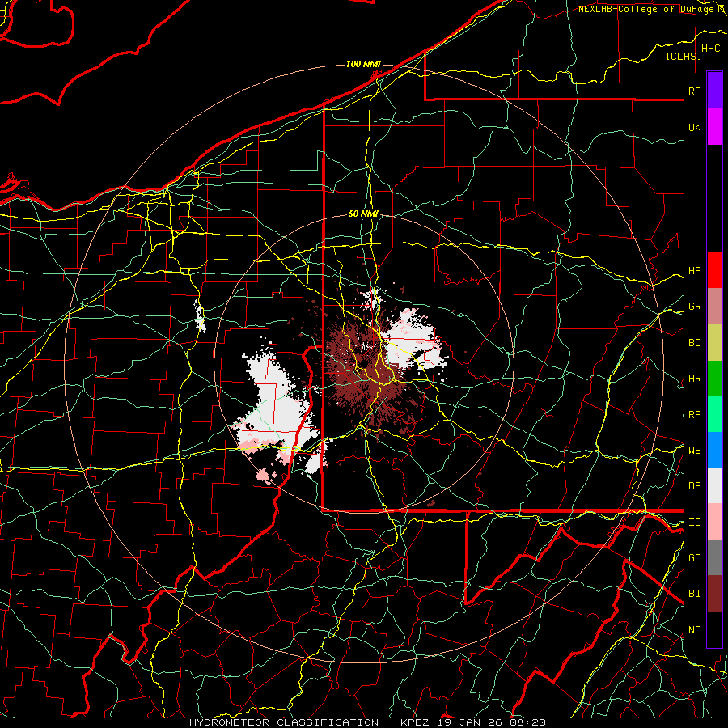The image size is (728, 728).
Task: Click the 19 JAN 26 date text
Action: 469,722
